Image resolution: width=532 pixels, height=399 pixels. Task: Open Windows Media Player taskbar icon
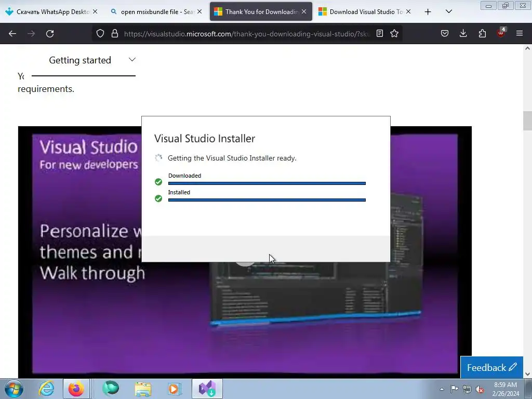tap(175, 389)
